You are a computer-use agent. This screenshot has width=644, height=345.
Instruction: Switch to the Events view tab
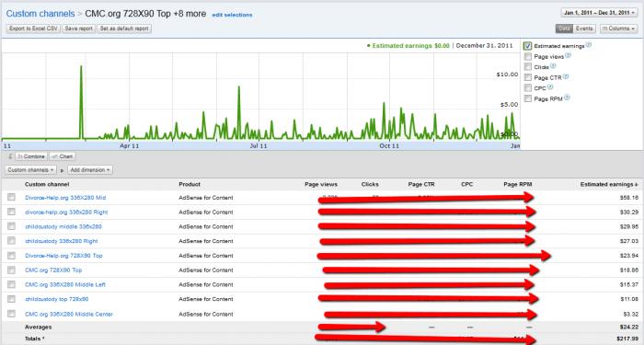coord(584,29)
